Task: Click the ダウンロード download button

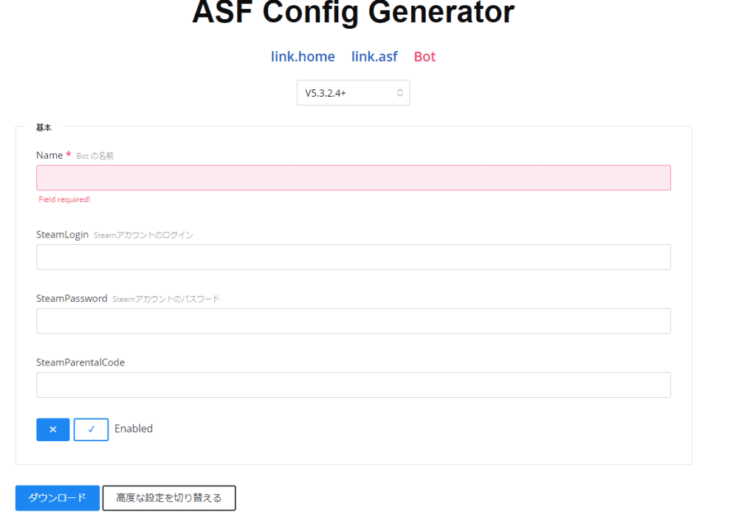Action: point(57,498)
